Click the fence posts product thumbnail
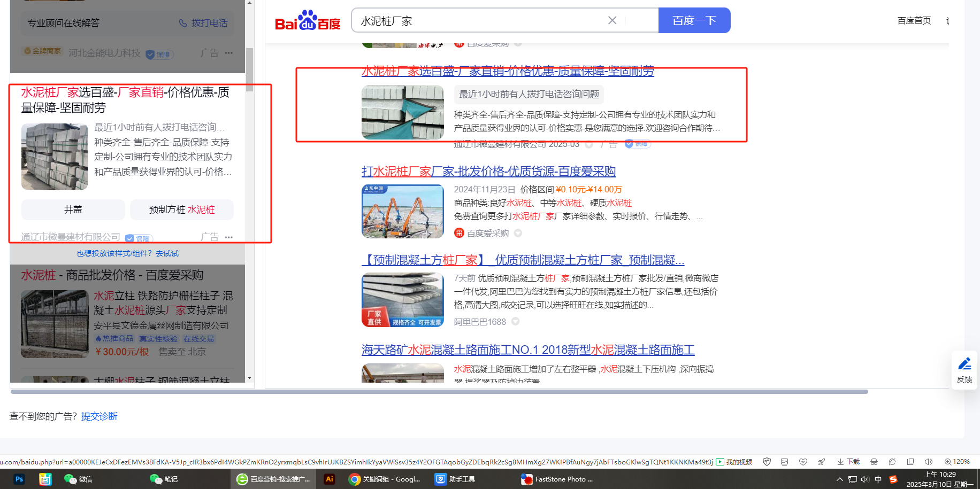This screenshot has width=980, height=489. [x=55, y=324]
